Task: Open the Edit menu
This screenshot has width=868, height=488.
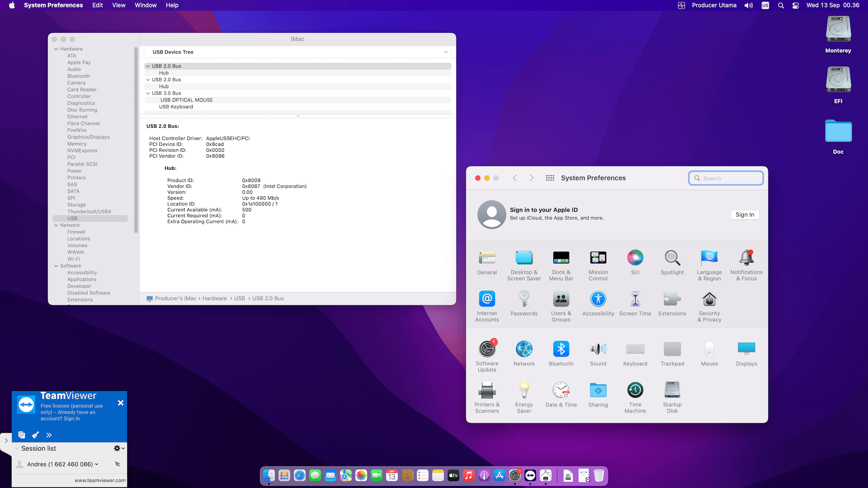Action: click(98, 5)
